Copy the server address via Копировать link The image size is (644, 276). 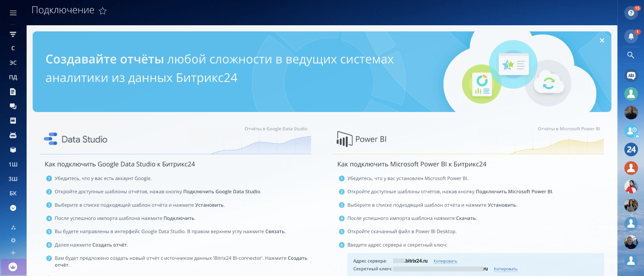tap(445, 261)
